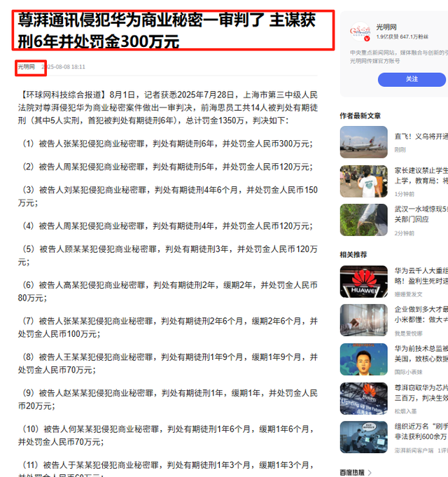Click the author name 松烟入墨
This screenshot has height=477, width=448.
point(405,411)
